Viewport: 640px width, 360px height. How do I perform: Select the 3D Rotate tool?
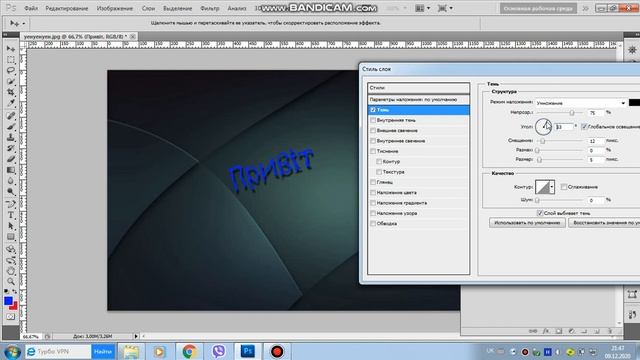point(11,249)
